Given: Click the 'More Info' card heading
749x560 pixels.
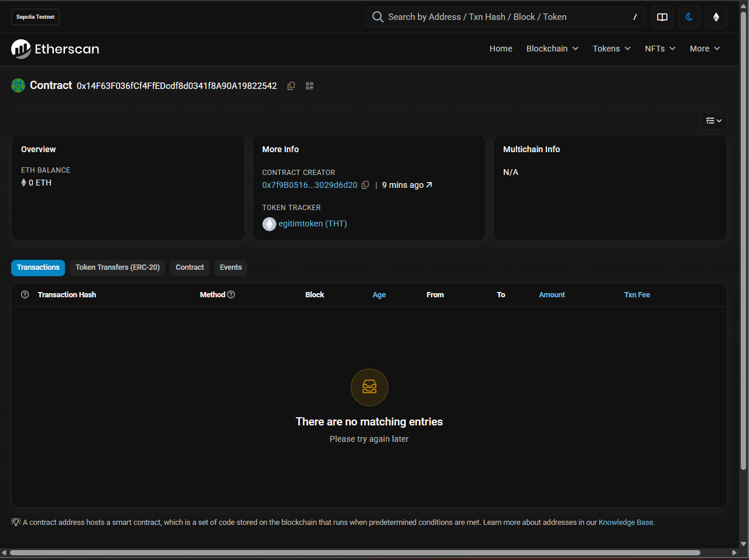Looking at the screenshot, I should [x=281, y=149].
